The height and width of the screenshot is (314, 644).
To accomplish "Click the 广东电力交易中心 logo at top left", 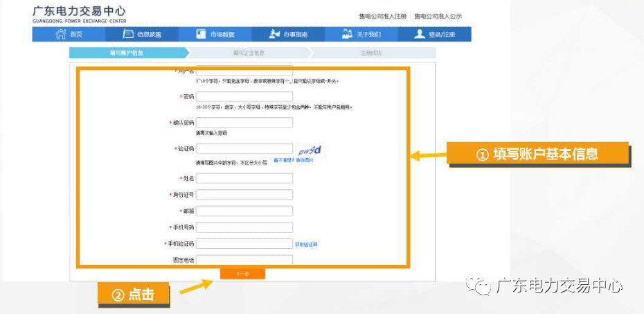I will pos(79,15).
